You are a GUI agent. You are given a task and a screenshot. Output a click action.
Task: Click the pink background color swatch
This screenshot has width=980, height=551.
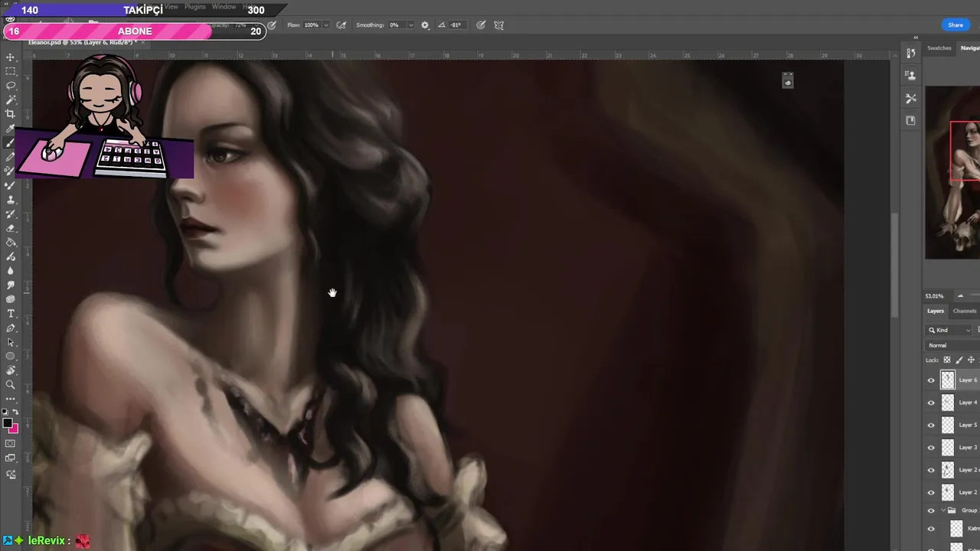[x=14, y=429]
